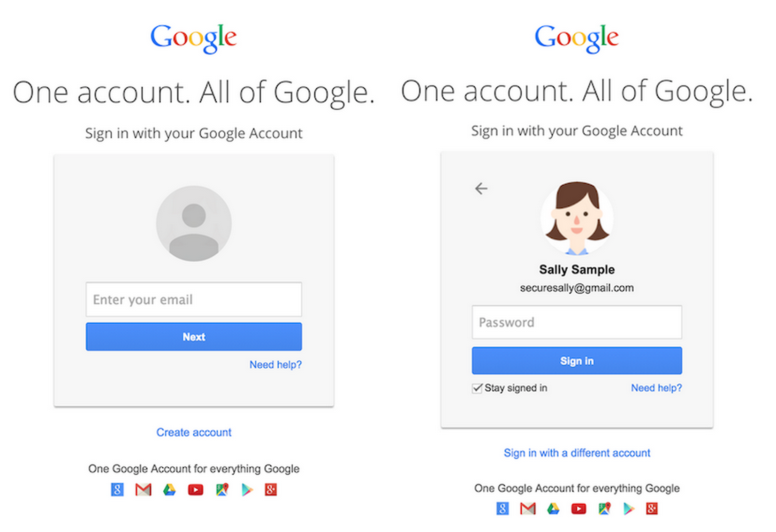Viewport: 776px width, 532px height.
Task: Click the Create account link
Action: point(193,432)
